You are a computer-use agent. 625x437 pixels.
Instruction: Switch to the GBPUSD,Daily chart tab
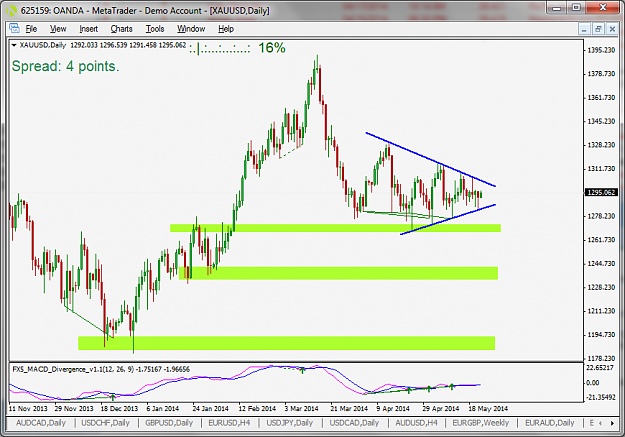coord(169,423)
